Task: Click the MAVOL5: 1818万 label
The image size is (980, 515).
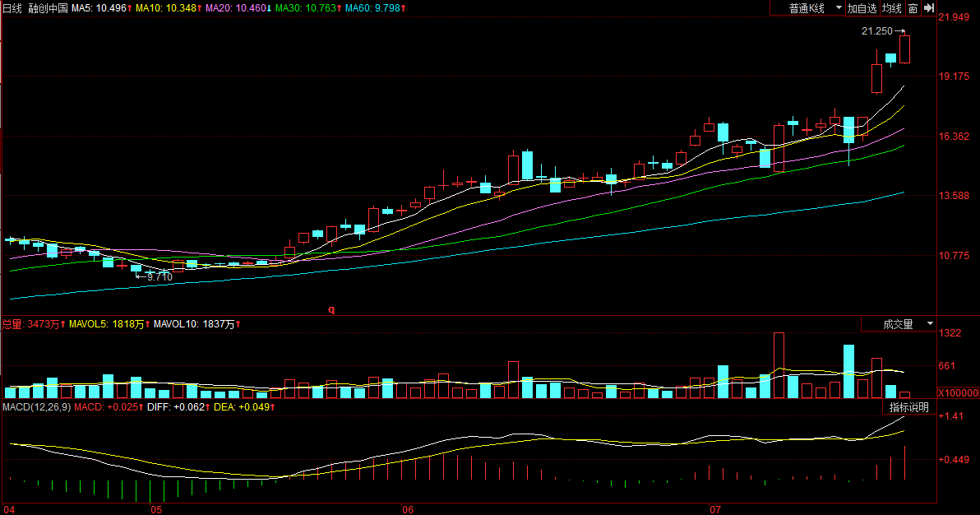Action: point(109,324)
